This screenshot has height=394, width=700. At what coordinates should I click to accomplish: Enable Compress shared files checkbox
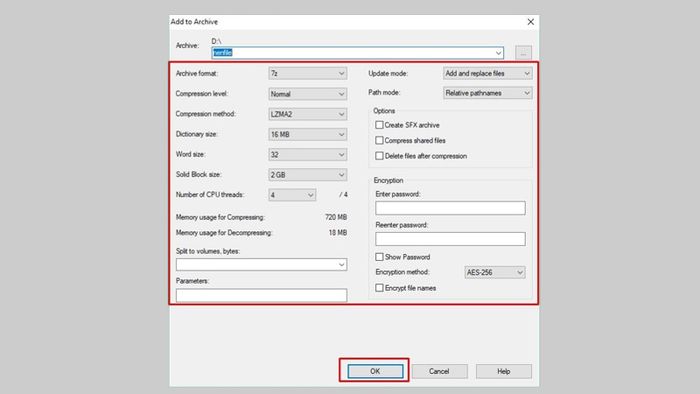click(x=379, y=141)
